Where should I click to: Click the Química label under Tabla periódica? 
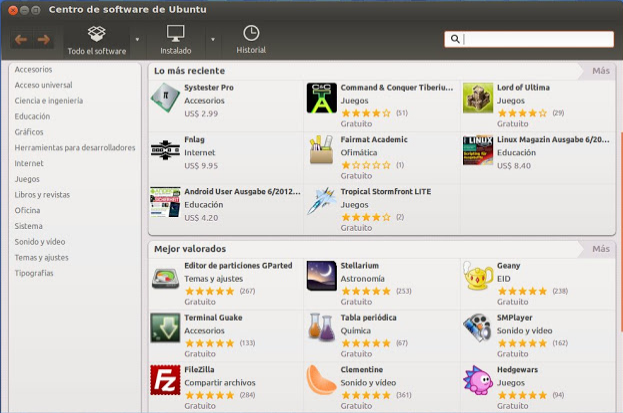click(356, 331)
